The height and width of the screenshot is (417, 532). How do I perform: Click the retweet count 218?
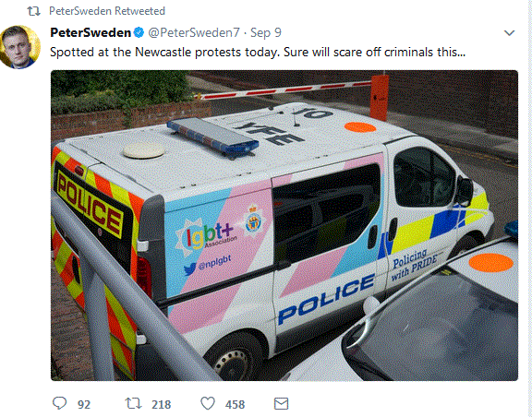(x=161, y=404)
